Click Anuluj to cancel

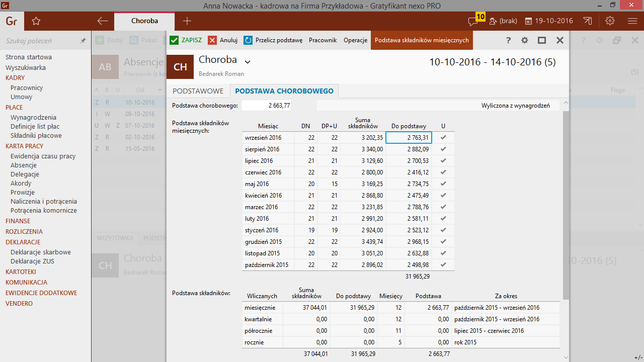coord(223,40)
